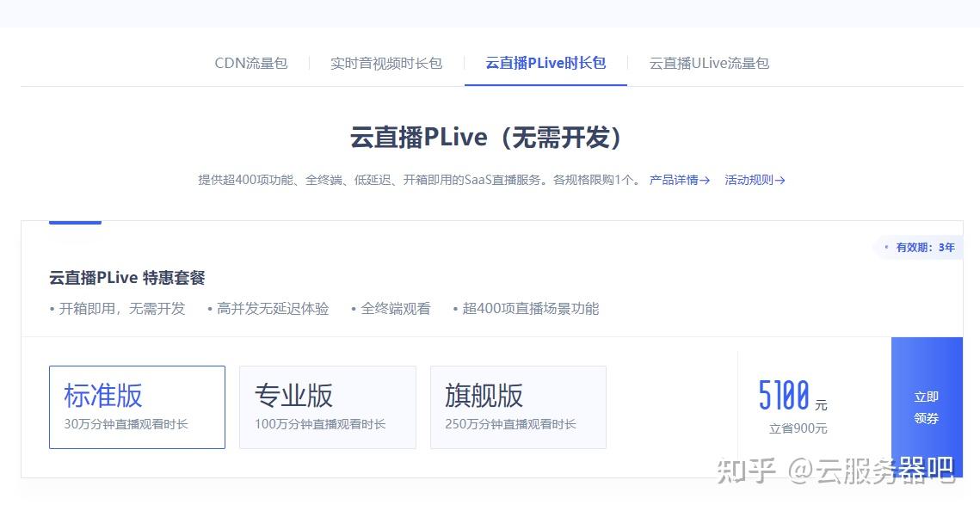This screenshot has width=980, height=511.
Task: Click the 立即领券 button
Action: tap(927, 407)
